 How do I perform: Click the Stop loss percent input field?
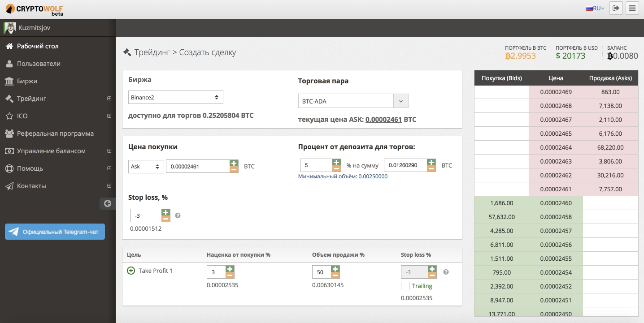point(145,215)
